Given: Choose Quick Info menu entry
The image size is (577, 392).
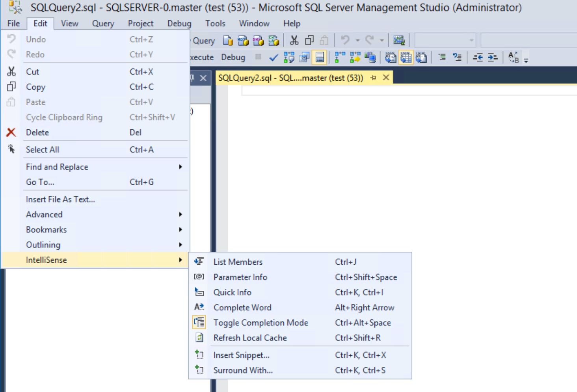Looking at the screenshot, I should tap(300, 292).
